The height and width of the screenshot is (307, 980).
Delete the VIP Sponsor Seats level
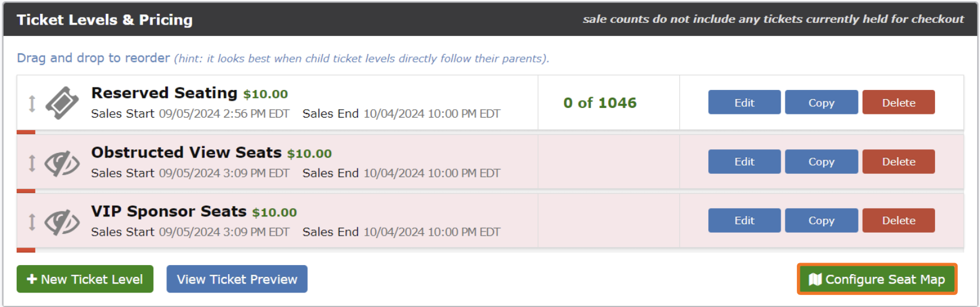tap(898, 220)
